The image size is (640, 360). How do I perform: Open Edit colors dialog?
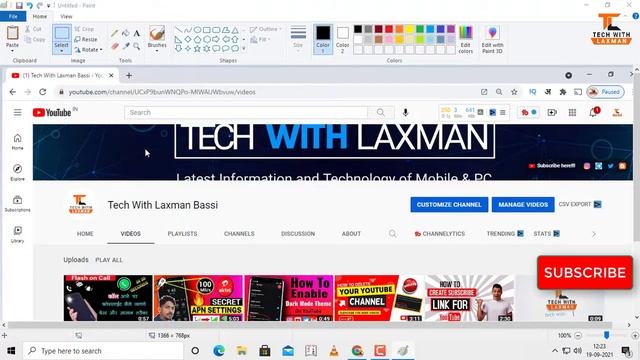466,39
